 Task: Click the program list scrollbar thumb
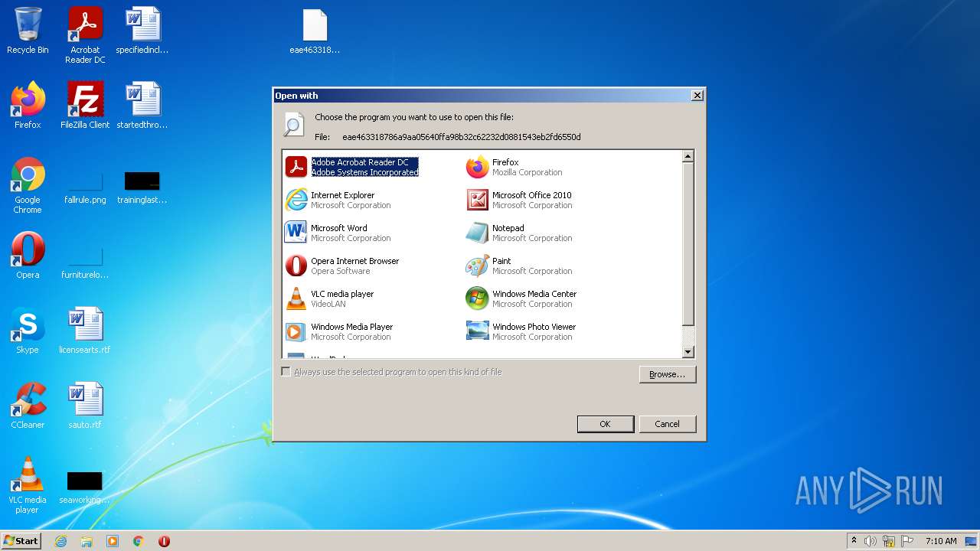click(x=688, y=244)
